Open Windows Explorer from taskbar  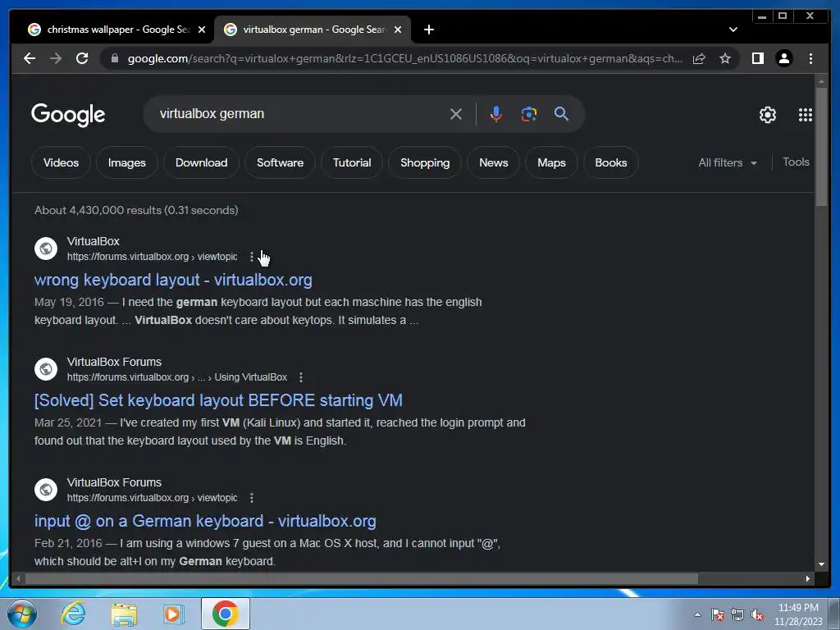pyautogui.click(x=124, y=614)
